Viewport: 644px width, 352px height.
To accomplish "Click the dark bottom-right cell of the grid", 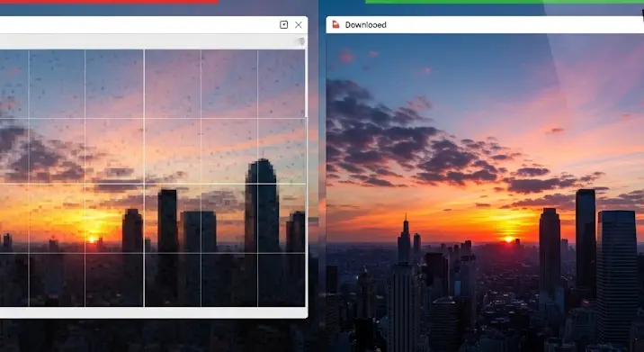I will [x=282, y=280].
